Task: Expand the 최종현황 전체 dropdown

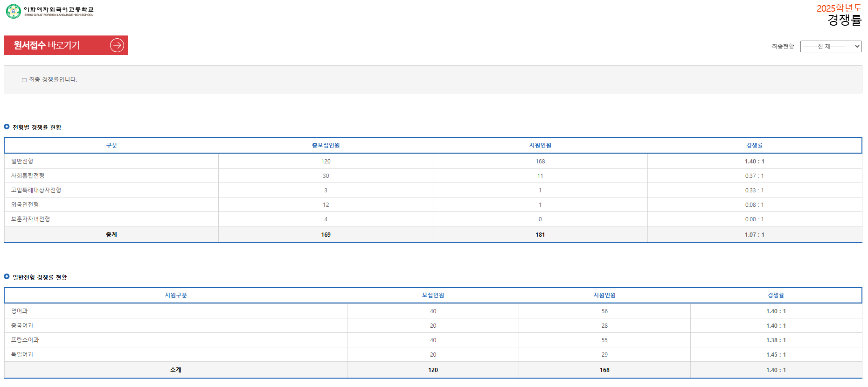Action: click(831, 46)
